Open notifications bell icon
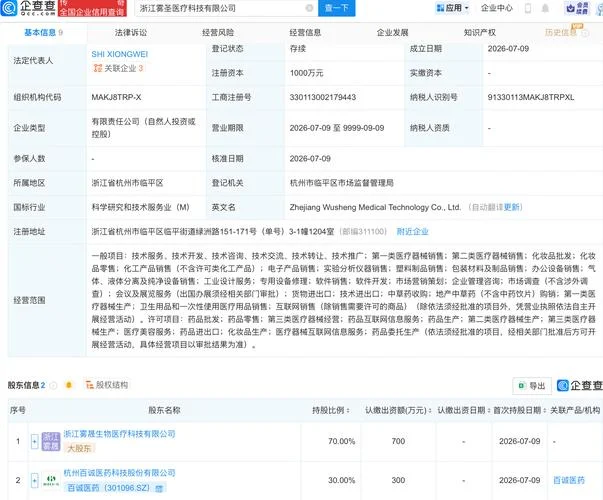 (545, 8)
